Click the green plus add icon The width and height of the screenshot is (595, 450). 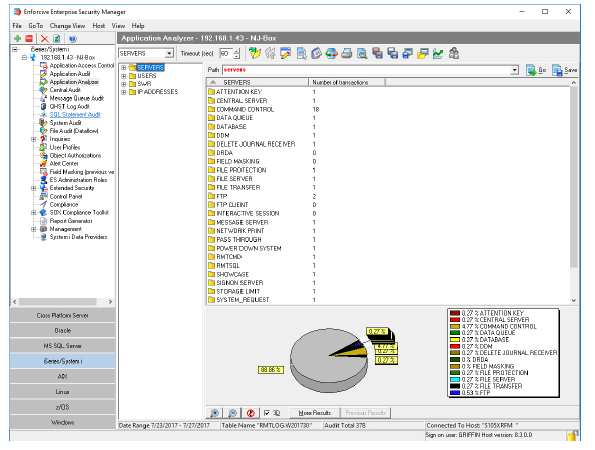(17, 39)
